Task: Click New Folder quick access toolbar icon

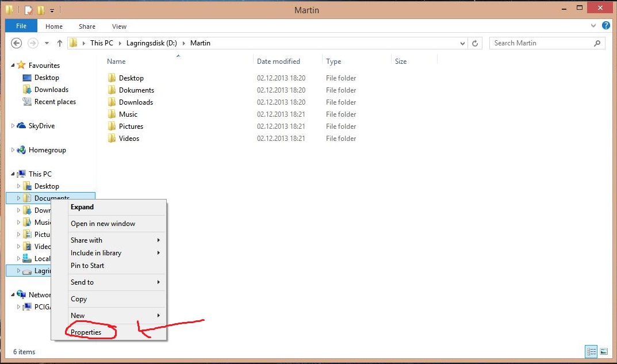Action: (x=41, y=10)
